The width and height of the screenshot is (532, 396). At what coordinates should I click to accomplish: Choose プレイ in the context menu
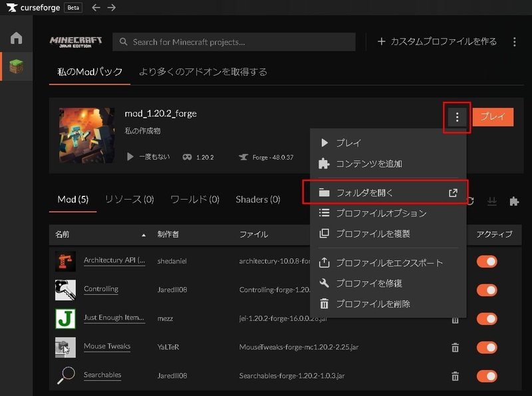pos(388,143)
